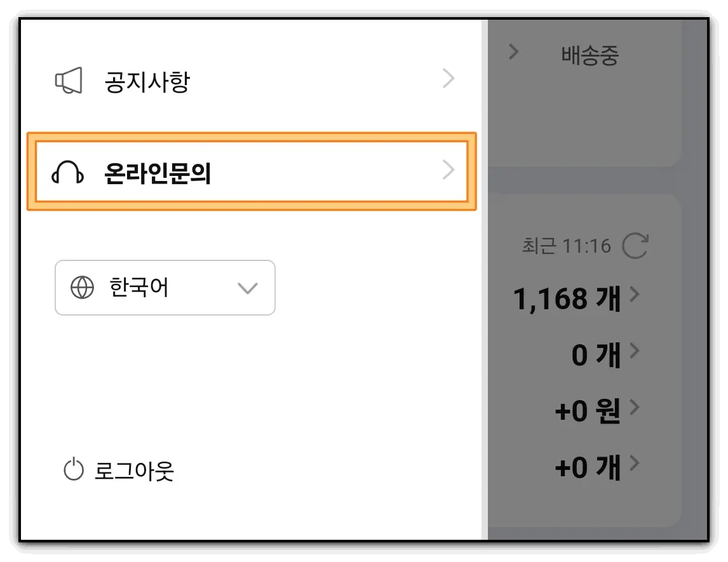Click the right chevron on the 온라인문의 row

pos(448,170)
